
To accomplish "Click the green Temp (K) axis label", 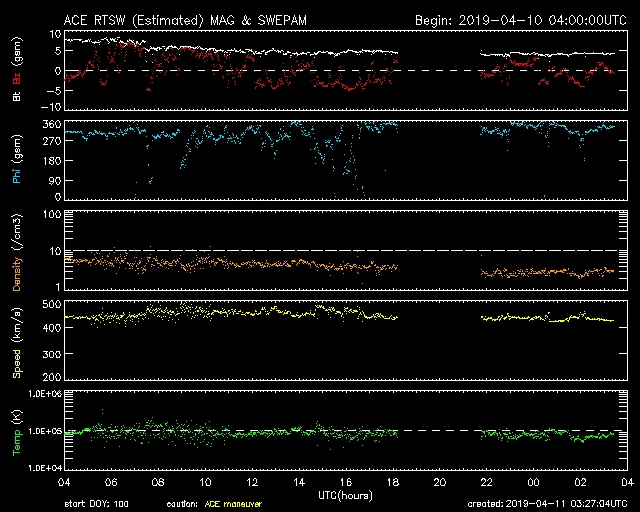I will pos(19,437).
